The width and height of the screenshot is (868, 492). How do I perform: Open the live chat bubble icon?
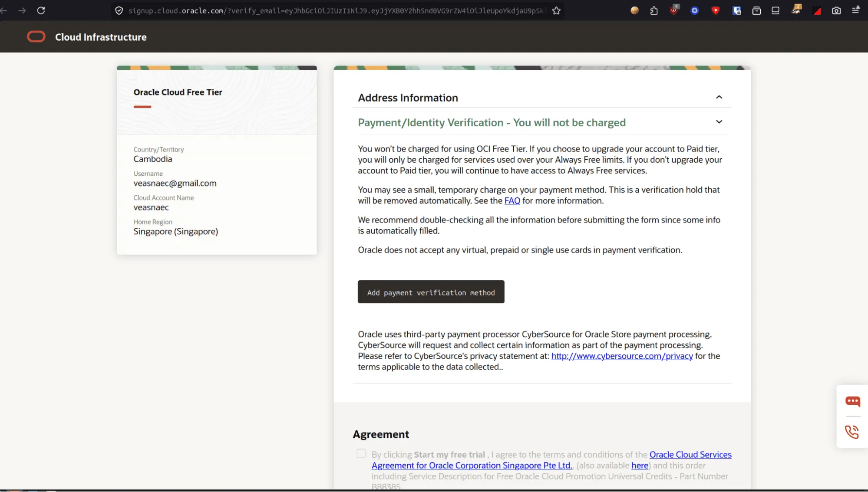pyautogui.click(x=852, y=401)
